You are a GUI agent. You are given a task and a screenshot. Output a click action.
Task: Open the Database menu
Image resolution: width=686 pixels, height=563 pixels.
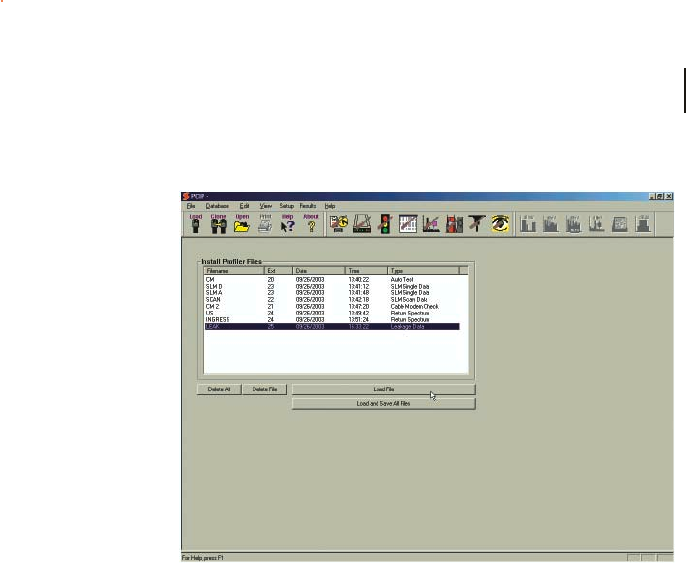click(217, 206)
